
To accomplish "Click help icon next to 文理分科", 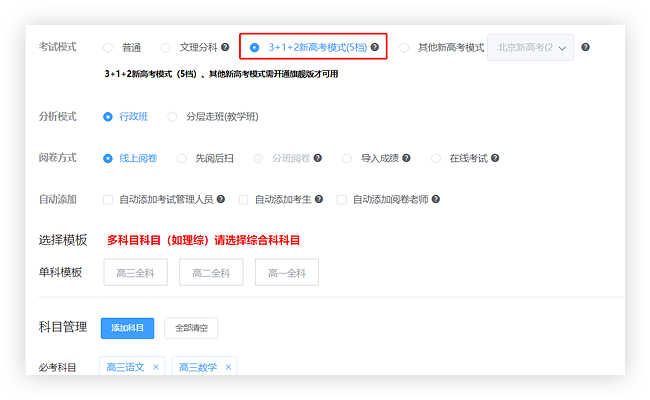I will [x=225, y=47].
